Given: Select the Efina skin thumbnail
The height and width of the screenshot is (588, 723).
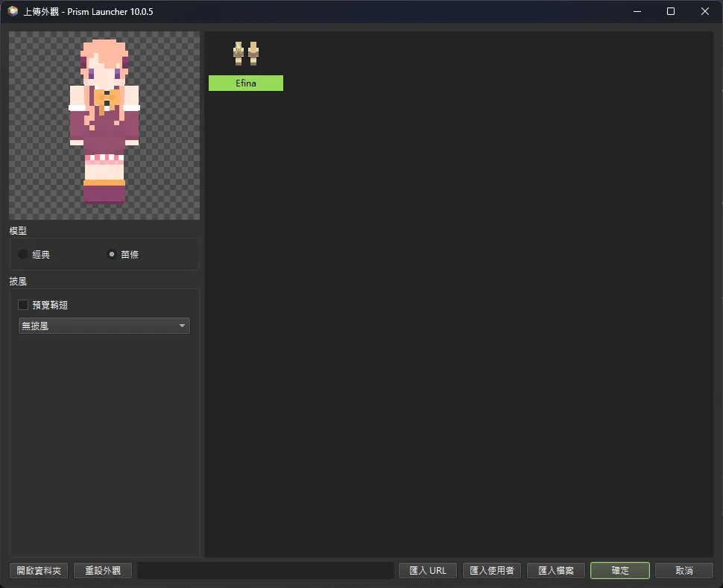Looking at the screenshot, I should tap(245, 54).
